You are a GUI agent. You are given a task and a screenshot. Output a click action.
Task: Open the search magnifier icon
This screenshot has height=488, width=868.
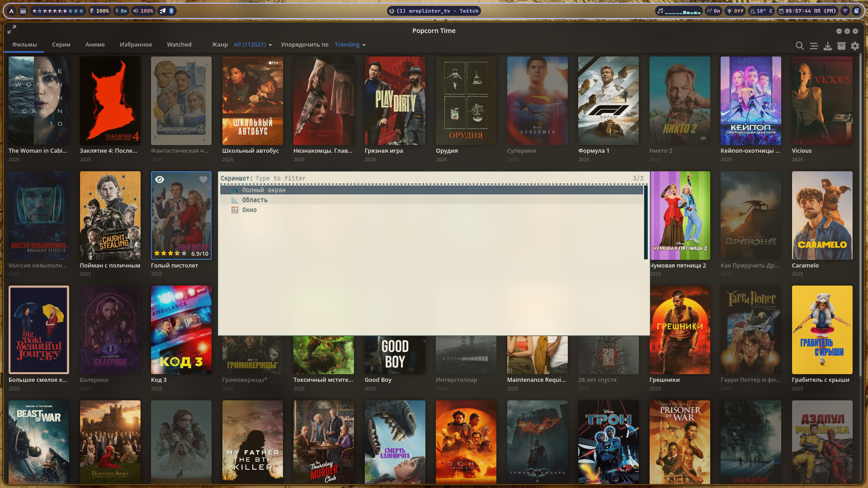(799, 46)
